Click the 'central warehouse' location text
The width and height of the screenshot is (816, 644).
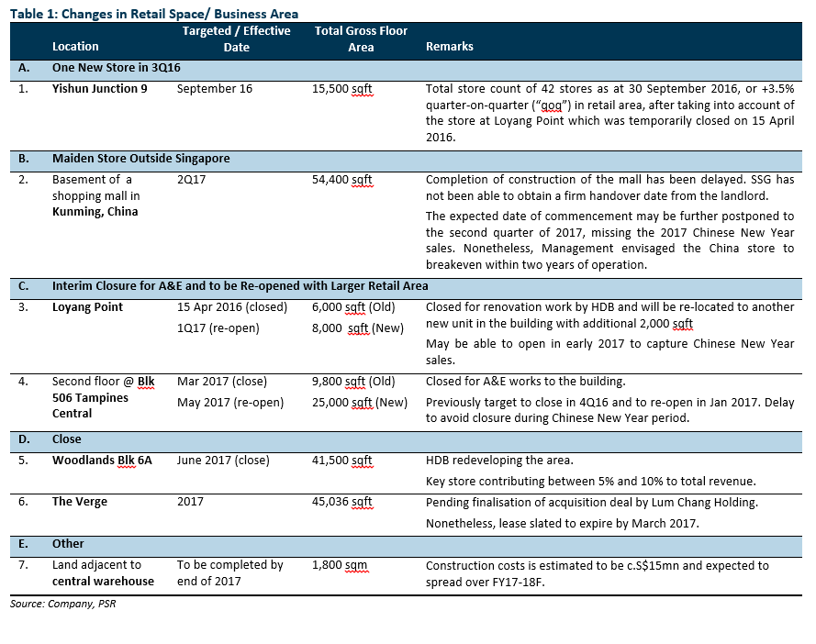[103, 582]
